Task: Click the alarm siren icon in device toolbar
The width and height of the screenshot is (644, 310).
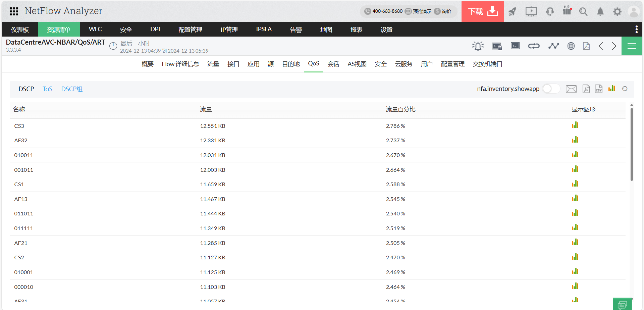Action: [x=478, y=46]
